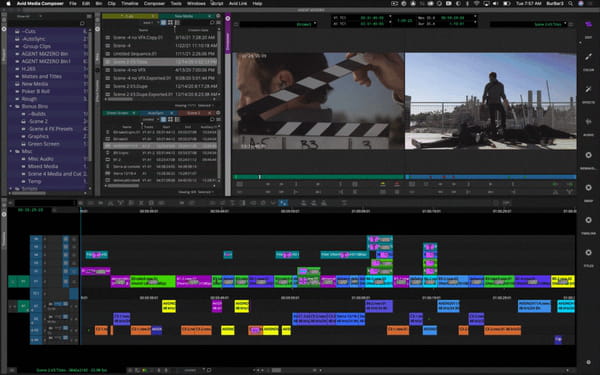Image resolution: width=600 pixels, height=375 pixels.
Task: Select the Untitled Sequence.01 bin row
Action: (x=160, y=54)
